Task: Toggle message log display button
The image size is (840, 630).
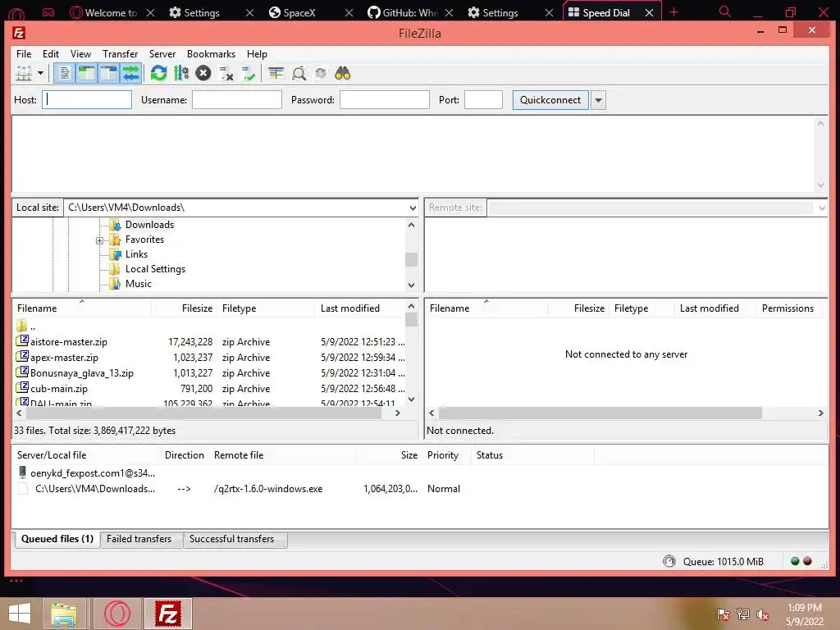Action: [x=65, y=73]
